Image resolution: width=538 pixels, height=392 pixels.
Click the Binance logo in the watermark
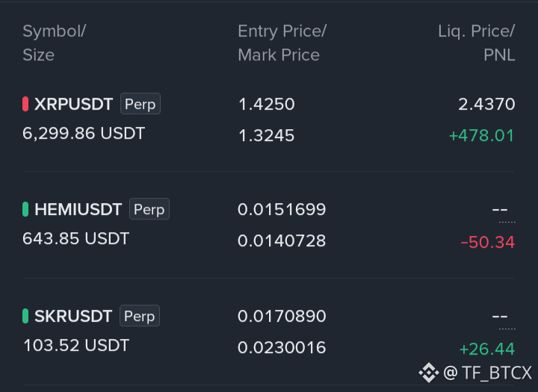(429, 373)
